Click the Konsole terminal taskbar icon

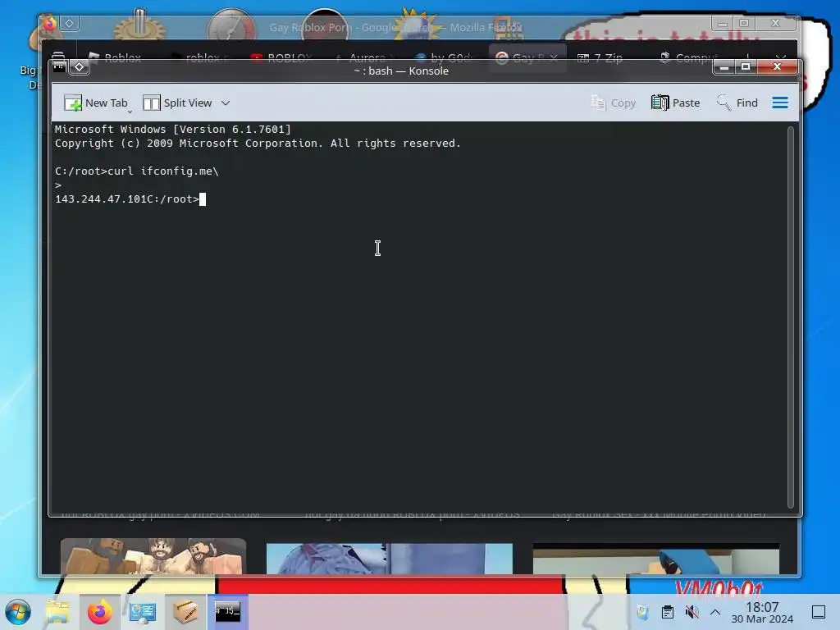(x=228, y=612)
